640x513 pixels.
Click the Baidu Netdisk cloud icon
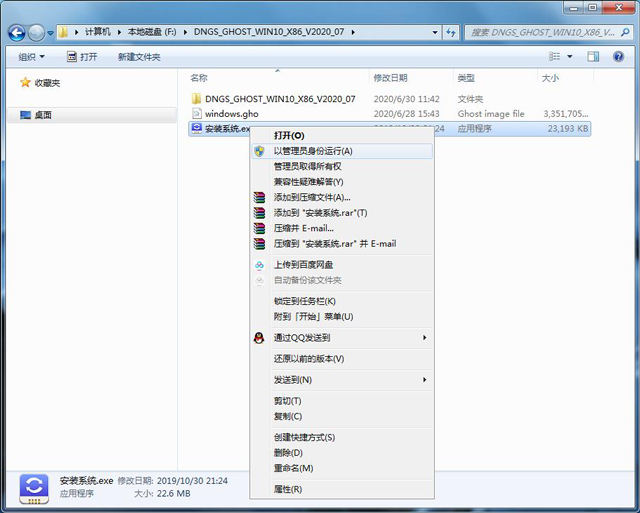(x=259, y=265)
